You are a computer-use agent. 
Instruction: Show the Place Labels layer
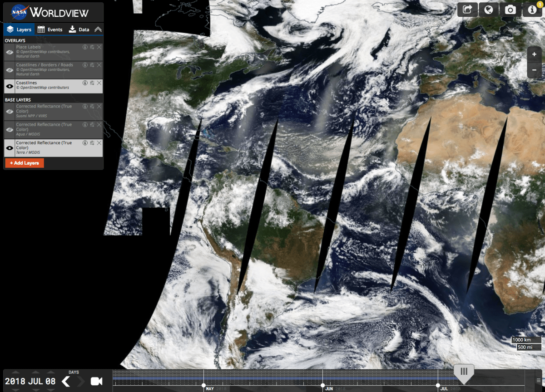point(10,52)
